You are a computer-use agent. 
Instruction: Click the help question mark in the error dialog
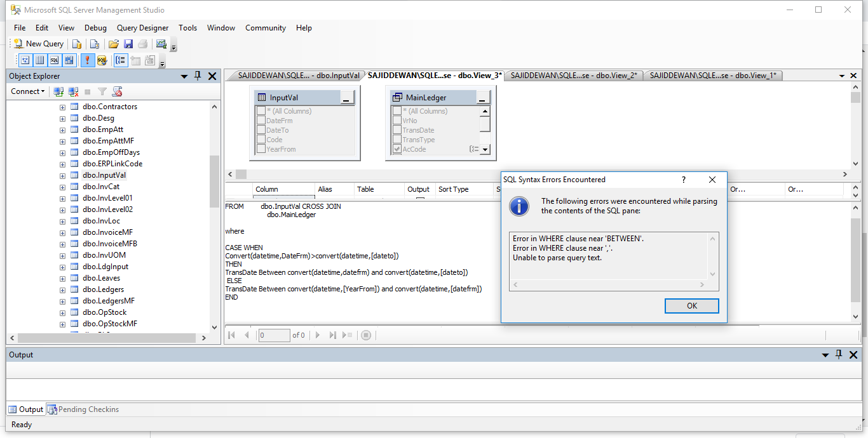pos(683,180)
